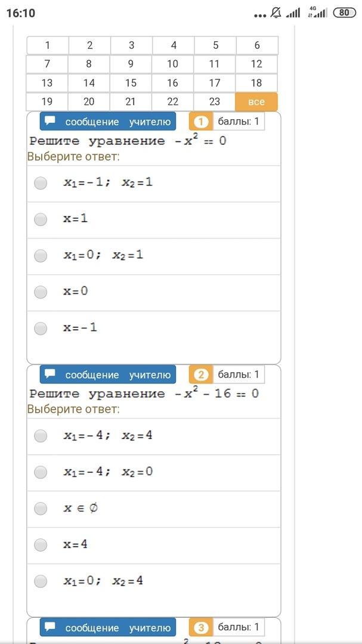
Task: Go to question 12 in navigation grid
Action: (x=256, y=64)
